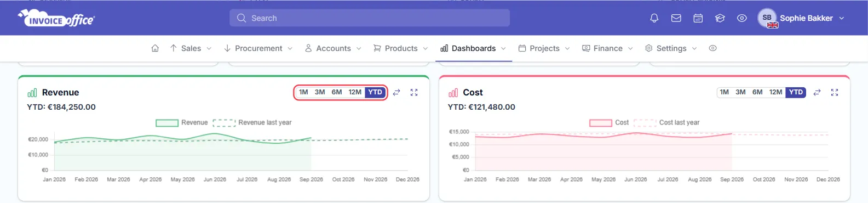Expand the Settings chevron
868x203 pixels.
694,49
